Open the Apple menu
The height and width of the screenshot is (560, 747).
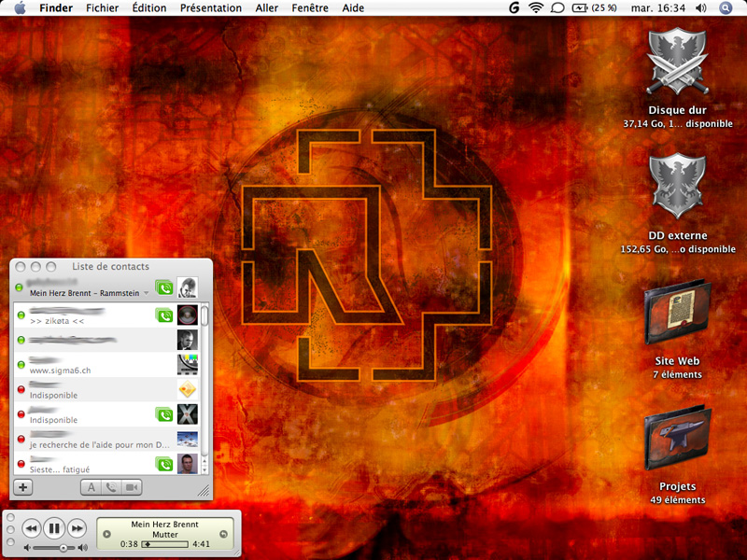[20, 7]
